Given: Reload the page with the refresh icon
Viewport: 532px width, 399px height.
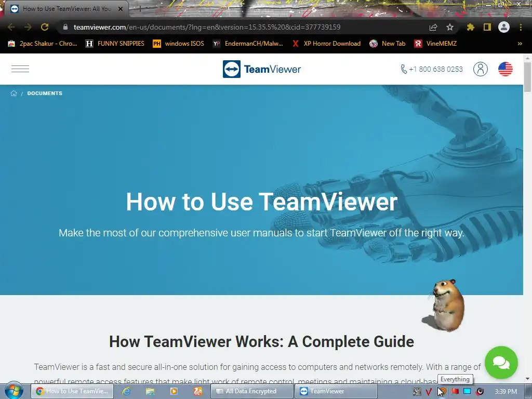Looking at the screenshot, I should pyautogui.click(x=45, y=27).
